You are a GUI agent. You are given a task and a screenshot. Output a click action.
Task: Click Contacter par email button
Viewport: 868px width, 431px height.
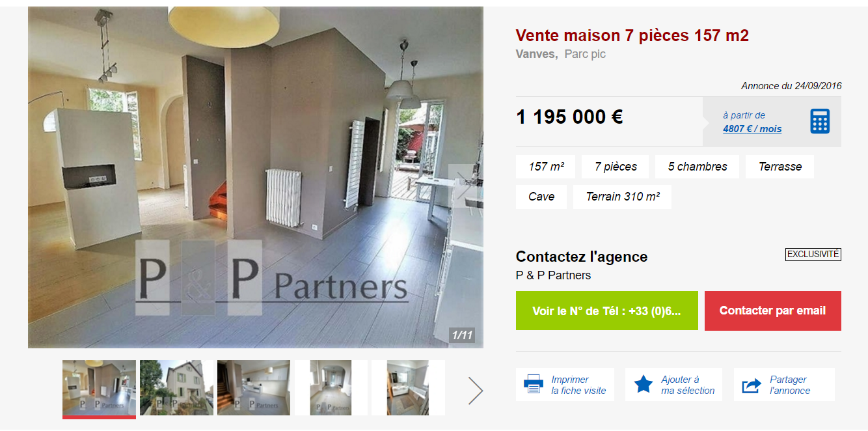pyautogui.click(x=772, y=311)
